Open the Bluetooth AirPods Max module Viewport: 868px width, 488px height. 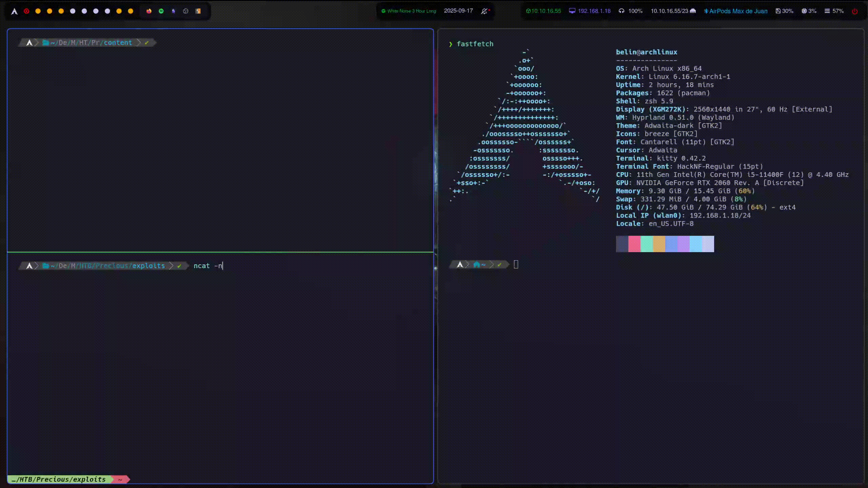(735, 11)
